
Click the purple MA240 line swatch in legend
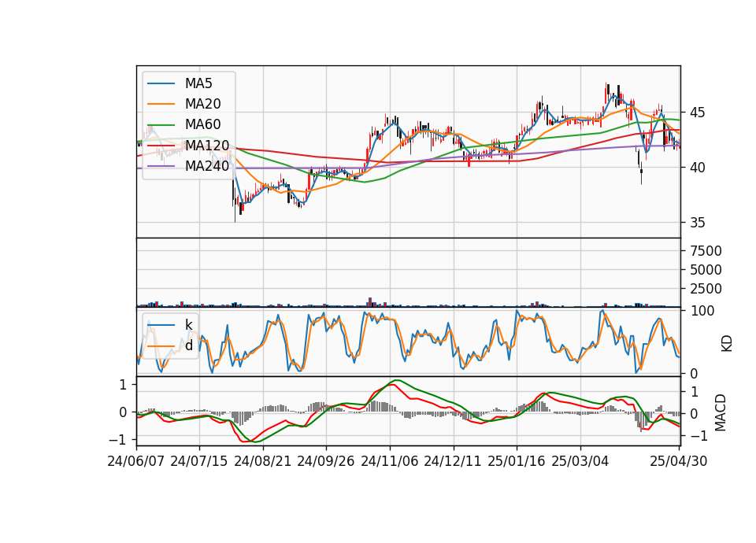point(161,166)
